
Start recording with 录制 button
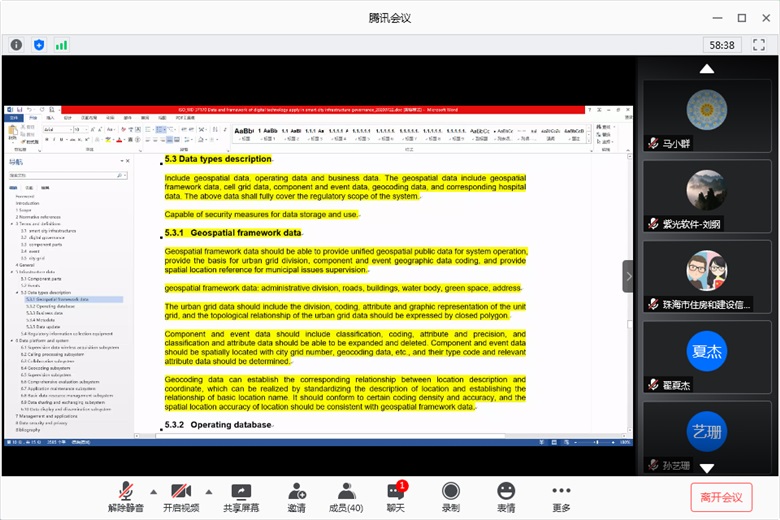tap(451, 497)
